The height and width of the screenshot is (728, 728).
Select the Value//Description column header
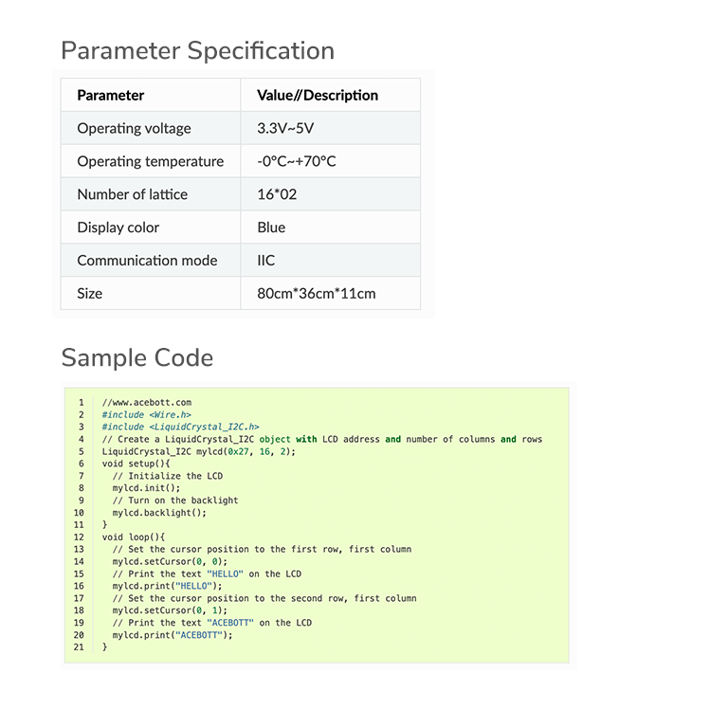(x=331, y=95)
